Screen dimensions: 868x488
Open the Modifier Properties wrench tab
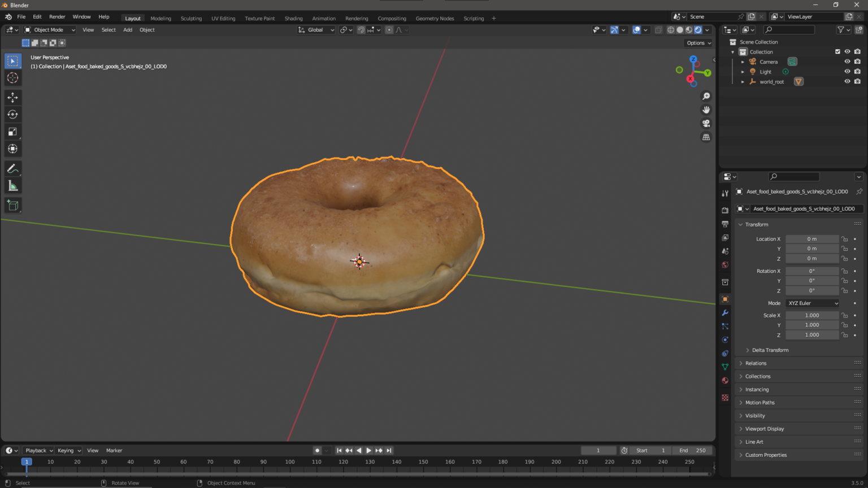pyautogui.click(x=725, y=312)
